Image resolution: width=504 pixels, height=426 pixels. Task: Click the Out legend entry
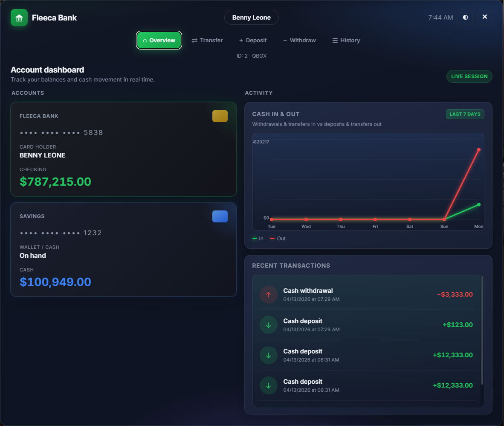click(x=278, y=239)
